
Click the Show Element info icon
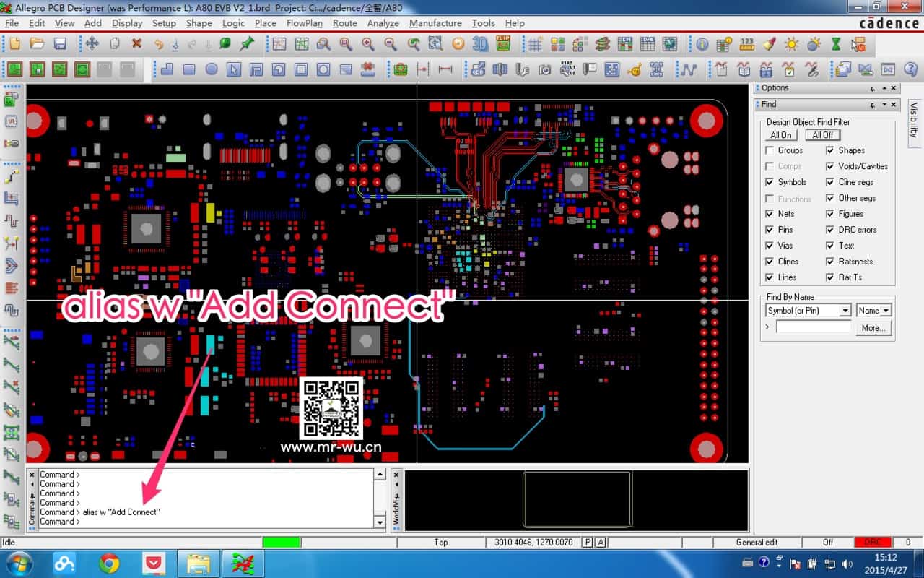click(702, 44)
